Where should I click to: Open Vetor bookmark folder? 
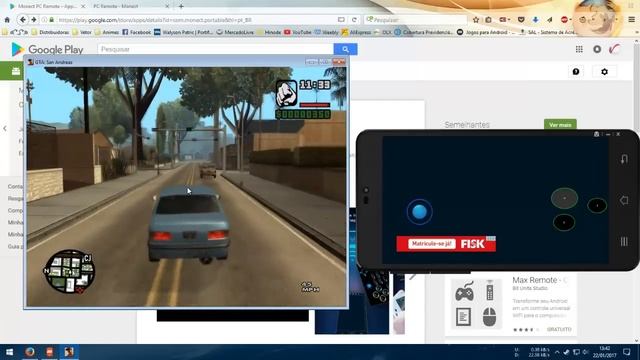coord(81,32)
